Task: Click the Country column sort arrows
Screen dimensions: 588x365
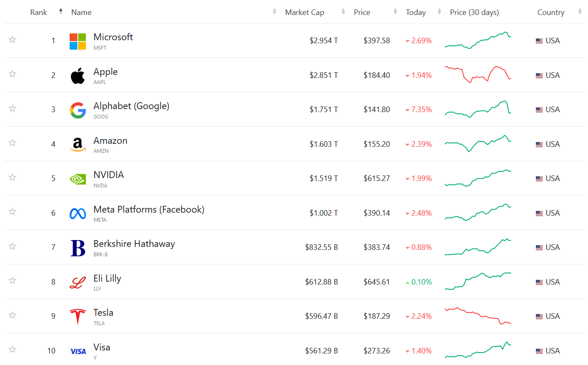Action: coord(580,12)
